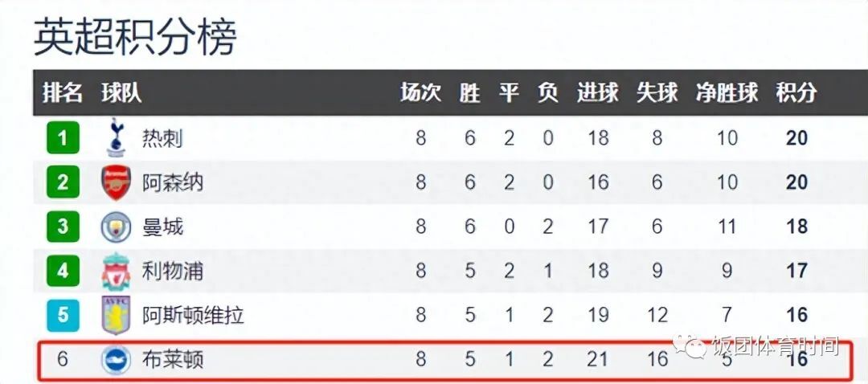868x384 pixels.
Task: Click the green rank 1 badge
Action: click(63, 138)
